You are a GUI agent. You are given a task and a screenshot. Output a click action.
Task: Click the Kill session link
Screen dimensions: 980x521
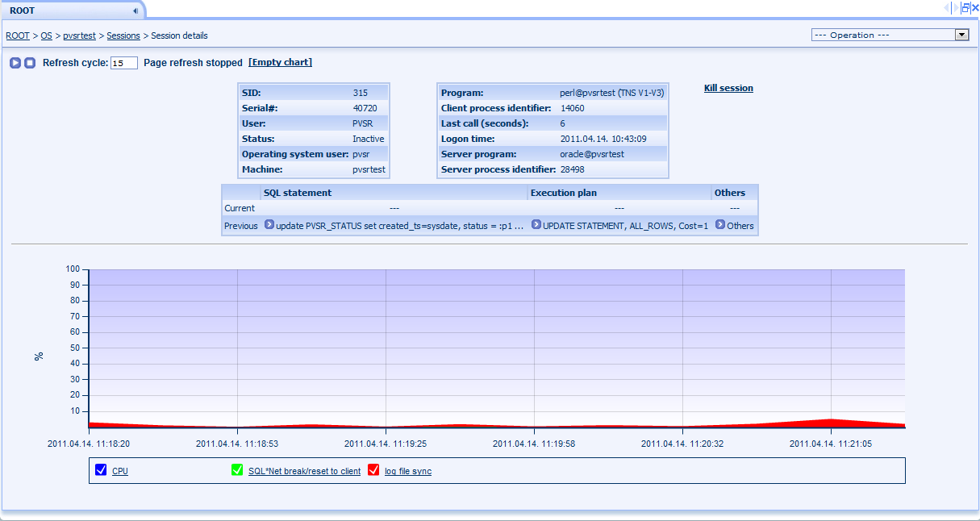point(728,88)
